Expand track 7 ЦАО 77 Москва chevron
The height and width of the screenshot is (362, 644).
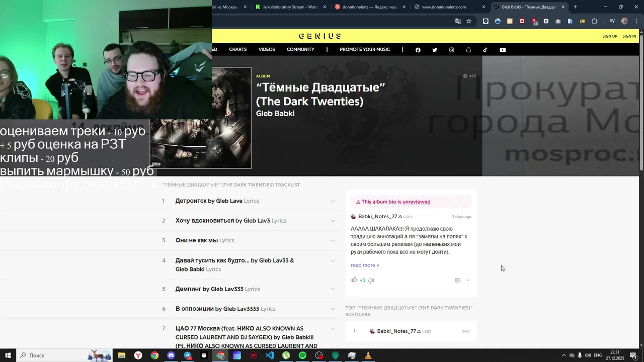pyautogui.click(x=333, y=328)
